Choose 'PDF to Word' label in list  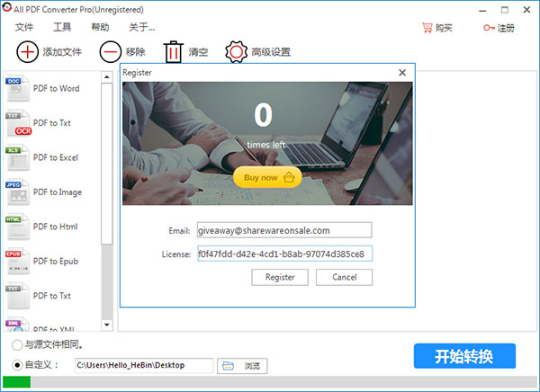click(x=56, y=88)
